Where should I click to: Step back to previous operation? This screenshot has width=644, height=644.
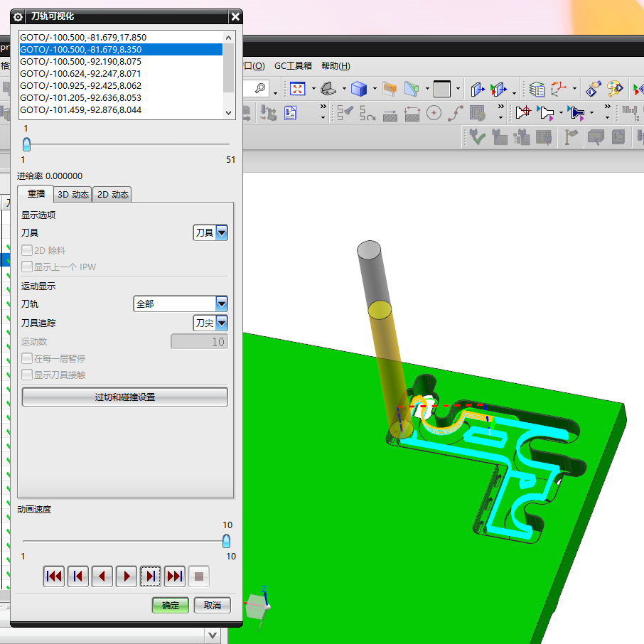(78, 576)
